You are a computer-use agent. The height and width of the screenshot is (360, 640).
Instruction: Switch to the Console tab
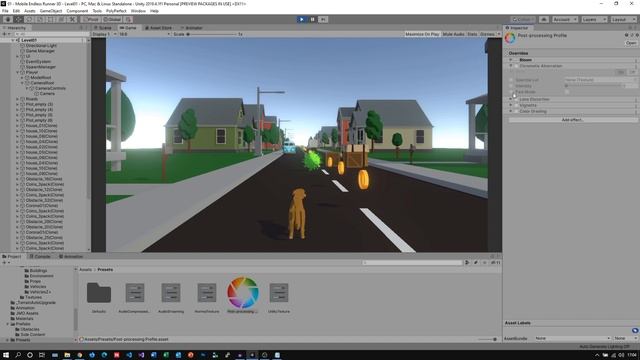point(40,256)
